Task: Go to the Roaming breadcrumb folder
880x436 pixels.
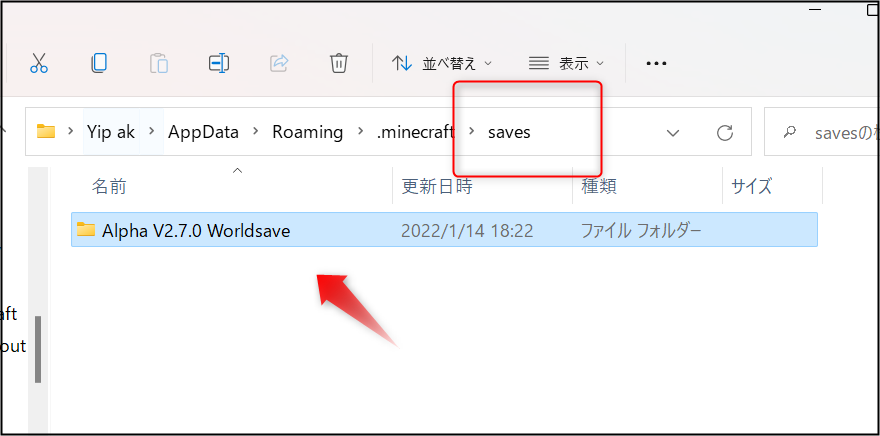Action: click(x=308, y=132)
